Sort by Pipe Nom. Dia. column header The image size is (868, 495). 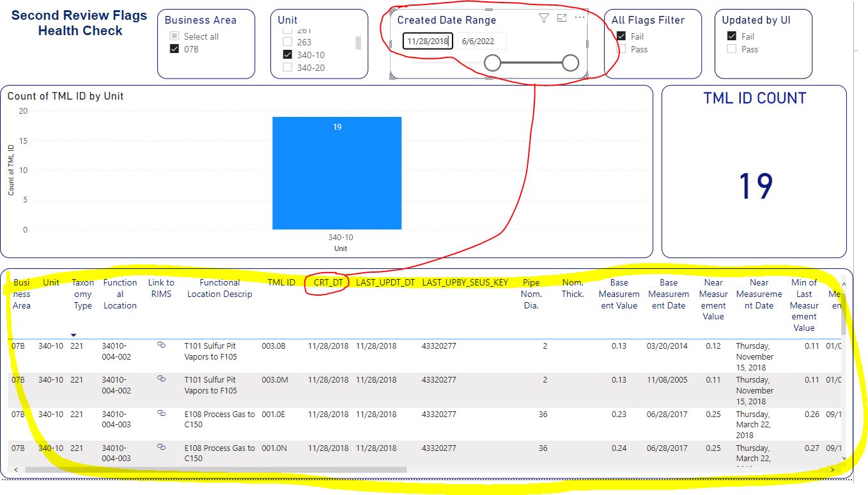pos(531,294)
